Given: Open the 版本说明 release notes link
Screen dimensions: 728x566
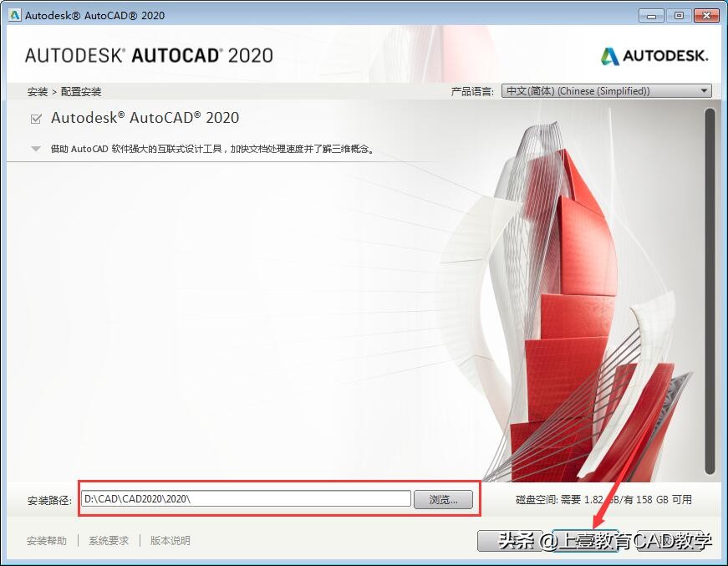Looking at the screenshot, I should pyautogui.click(x=170, y=541).
